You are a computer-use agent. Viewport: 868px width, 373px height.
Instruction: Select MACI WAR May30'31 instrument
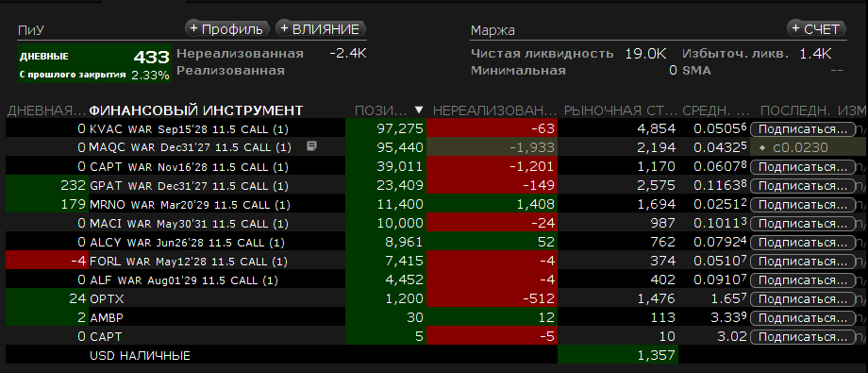[189, 224]
